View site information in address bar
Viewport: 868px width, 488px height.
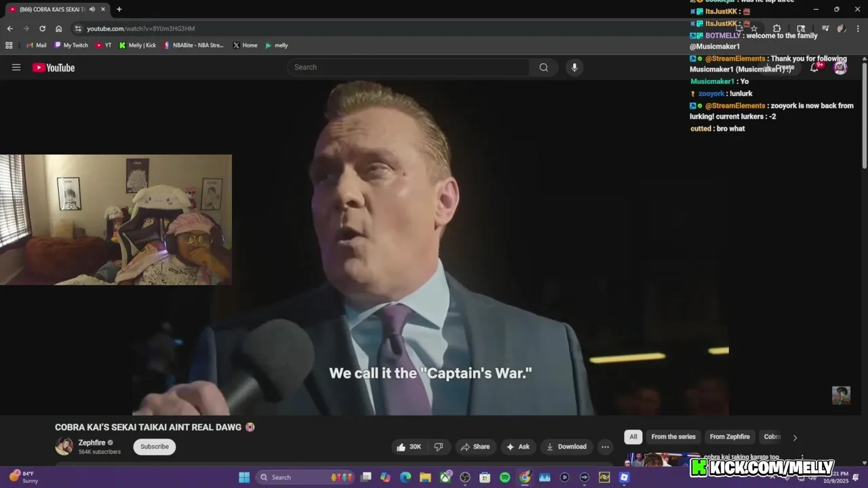coord(78,28)
